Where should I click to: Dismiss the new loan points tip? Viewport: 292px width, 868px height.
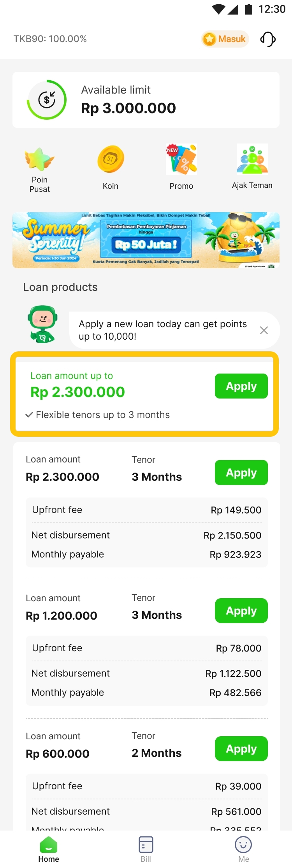pos(264,330)
